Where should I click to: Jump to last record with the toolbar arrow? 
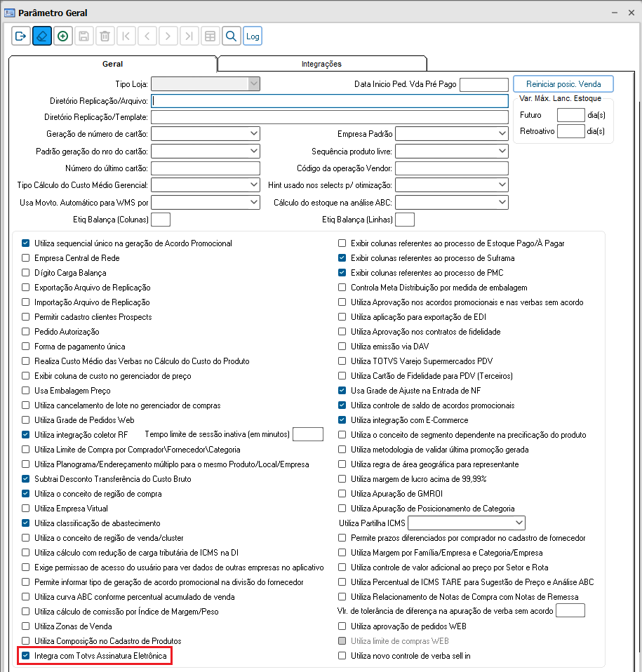[189, 36]
